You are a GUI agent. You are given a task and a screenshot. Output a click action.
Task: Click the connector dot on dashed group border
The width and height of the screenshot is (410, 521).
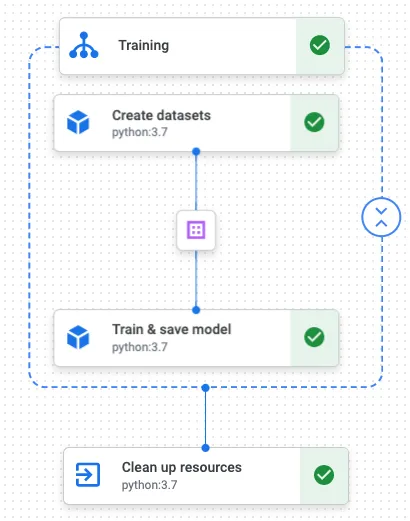(x=206, y=388)
